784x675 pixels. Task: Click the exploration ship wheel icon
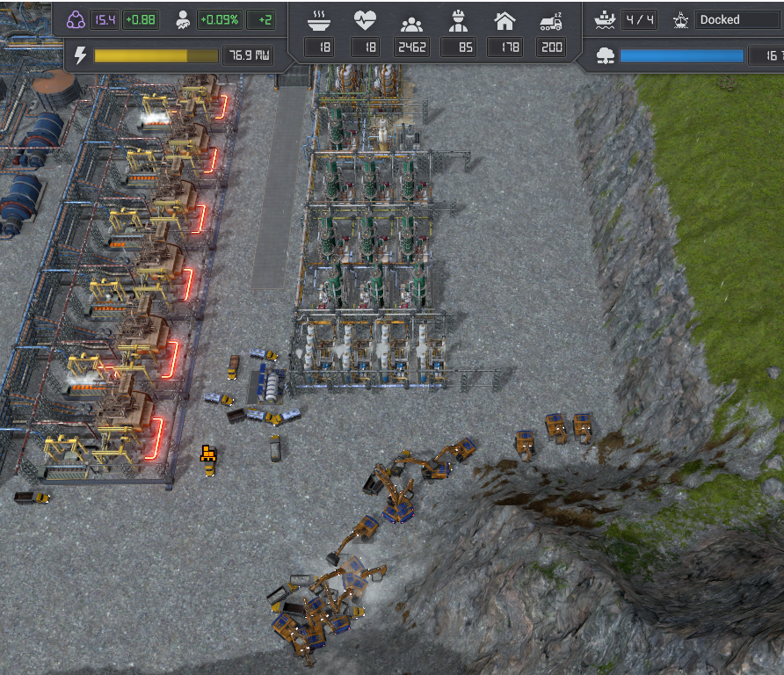680,20
